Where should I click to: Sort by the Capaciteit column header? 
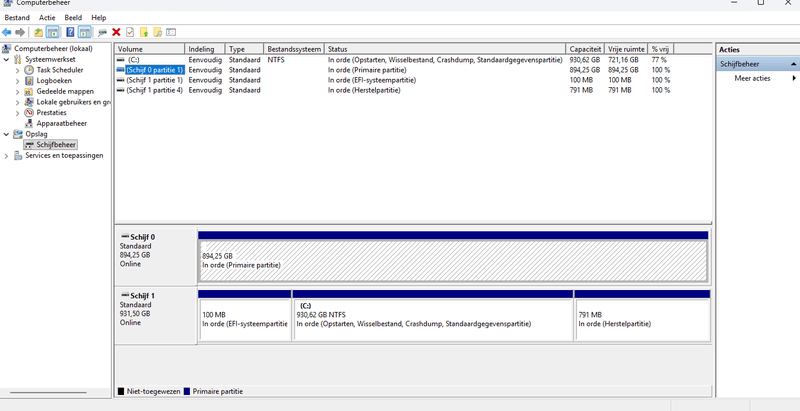585,49
